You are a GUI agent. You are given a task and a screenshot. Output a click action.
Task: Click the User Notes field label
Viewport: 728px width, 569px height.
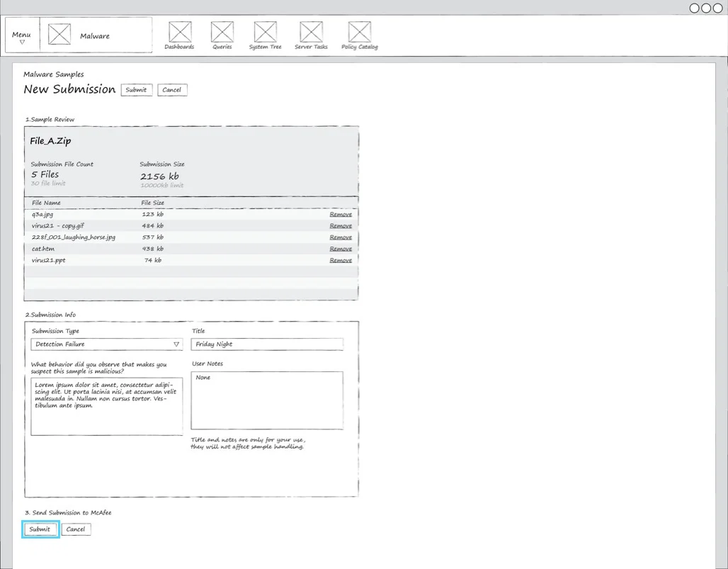(x=207, y=364)
